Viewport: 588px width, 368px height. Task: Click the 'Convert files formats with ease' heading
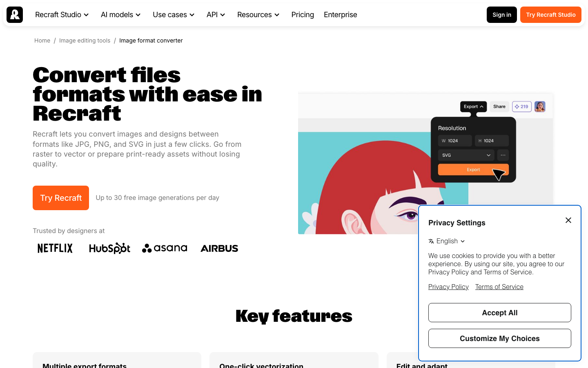coord(147,94)
